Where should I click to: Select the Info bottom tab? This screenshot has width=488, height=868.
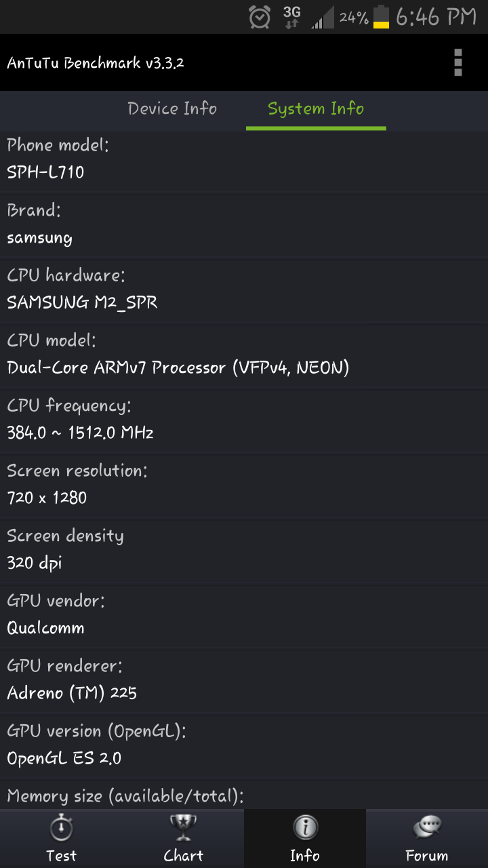305,839
